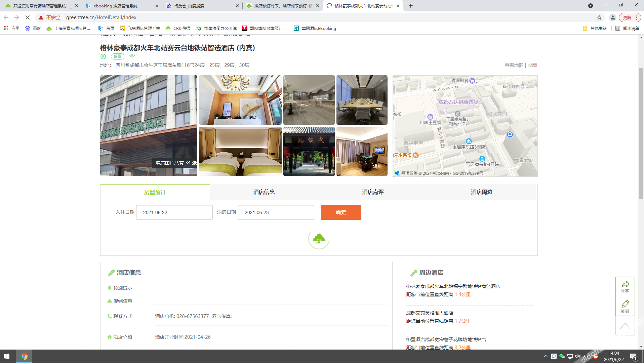Click the 入住日期 check-in date field
This screenshot has height=363, width=644.
coord(174,212)
